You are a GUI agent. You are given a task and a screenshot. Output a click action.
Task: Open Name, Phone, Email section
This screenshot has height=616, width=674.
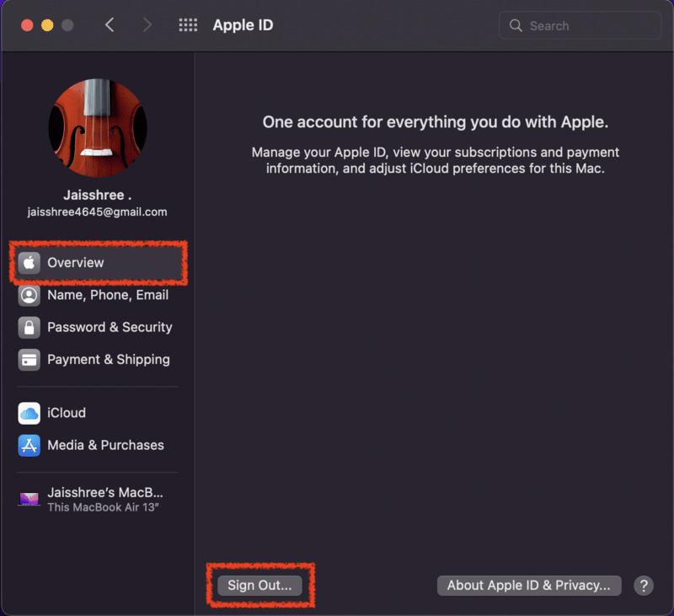99,295
